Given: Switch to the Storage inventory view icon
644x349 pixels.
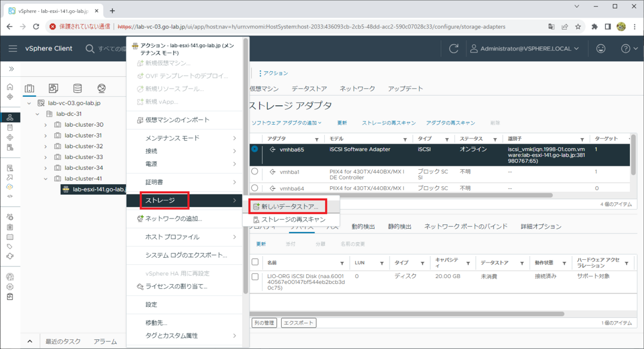Looking at the screenshot, I should (77, 89).
